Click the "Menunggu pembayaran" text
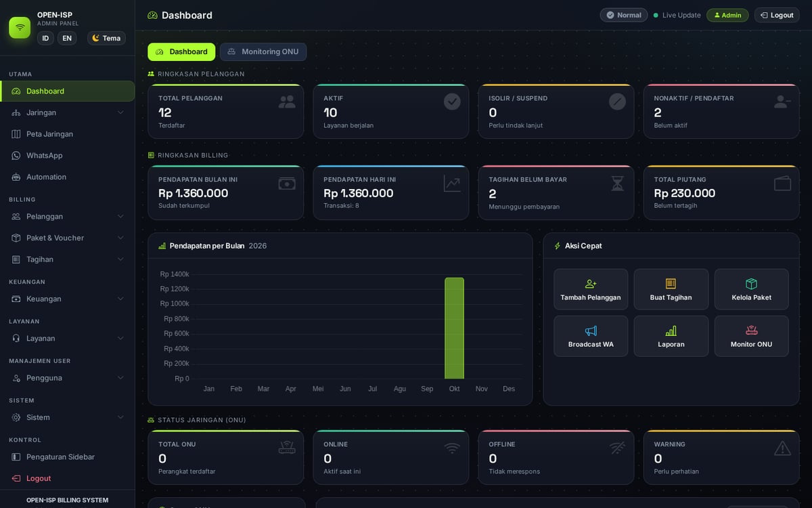The image size is (812, 508). click(524, 207)
